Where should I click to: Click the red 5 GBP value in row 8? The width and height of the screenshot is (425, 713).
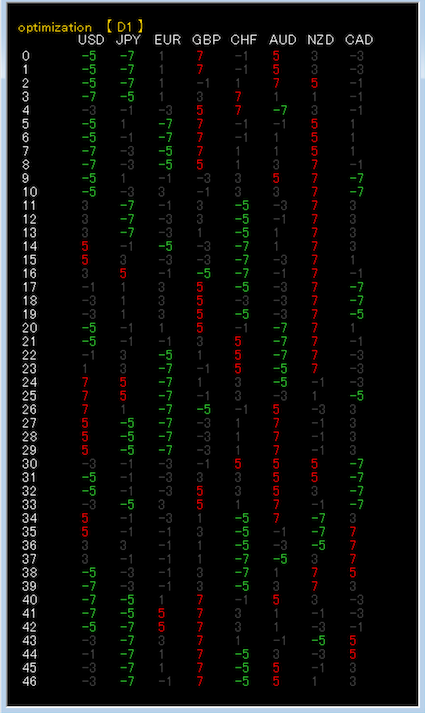pos(200,165)
